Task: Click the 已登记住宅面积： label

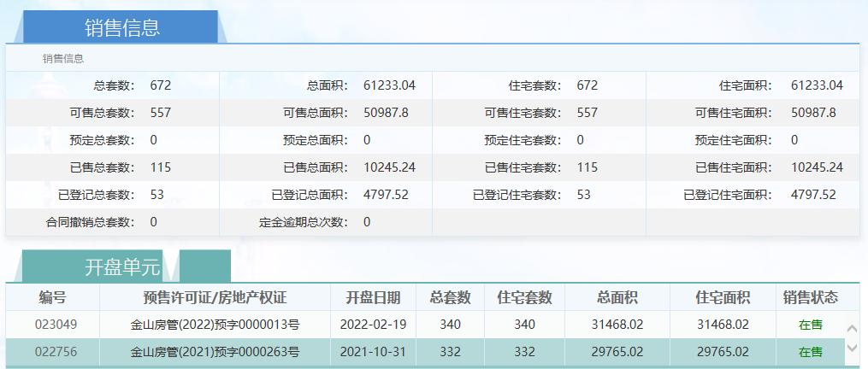Action: (729, 195)
